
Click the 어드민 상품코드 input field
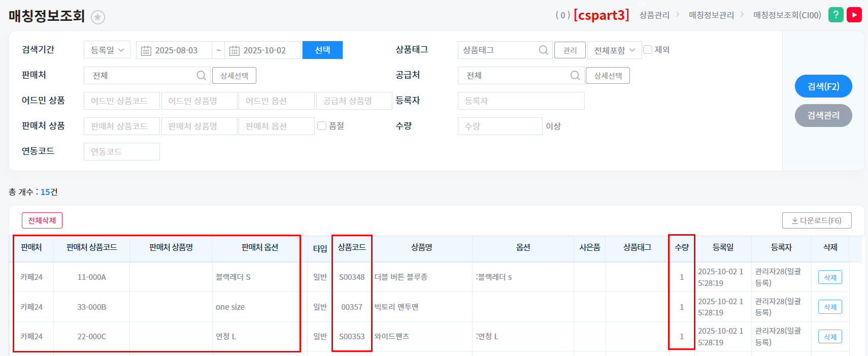point(122,101)
